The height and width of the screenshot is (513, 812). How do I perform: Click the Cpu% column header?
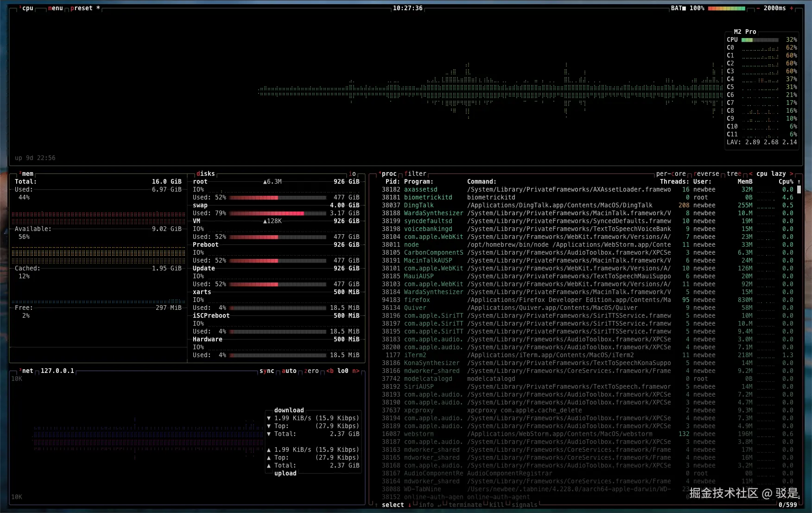[x=786, y=182]
